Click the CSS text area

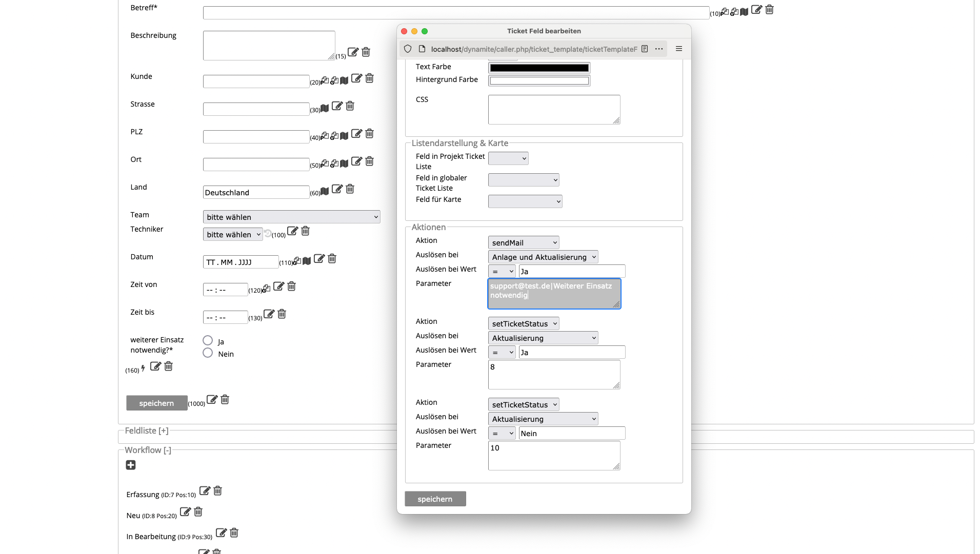pyautogui.click(x=554, y=109)
